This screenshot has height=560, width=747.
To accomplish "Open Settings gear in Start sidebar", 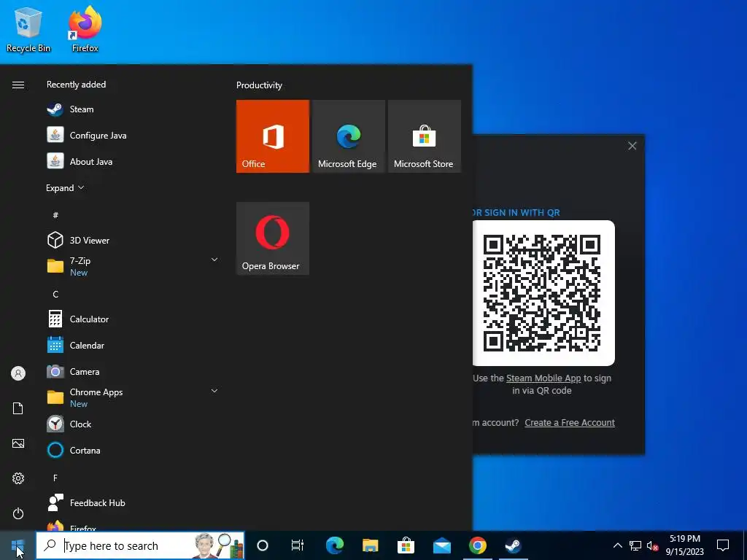I will 18,478.
